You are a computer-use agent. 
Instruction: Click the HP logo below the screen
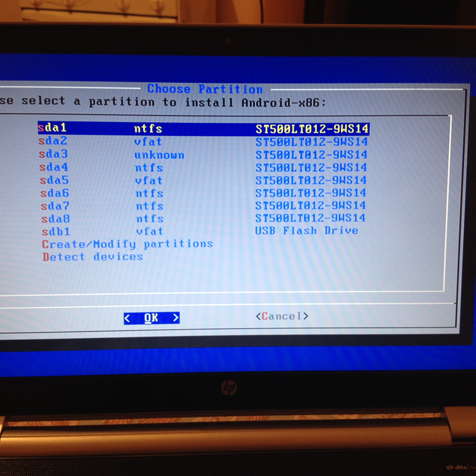[x=229, y=388]
